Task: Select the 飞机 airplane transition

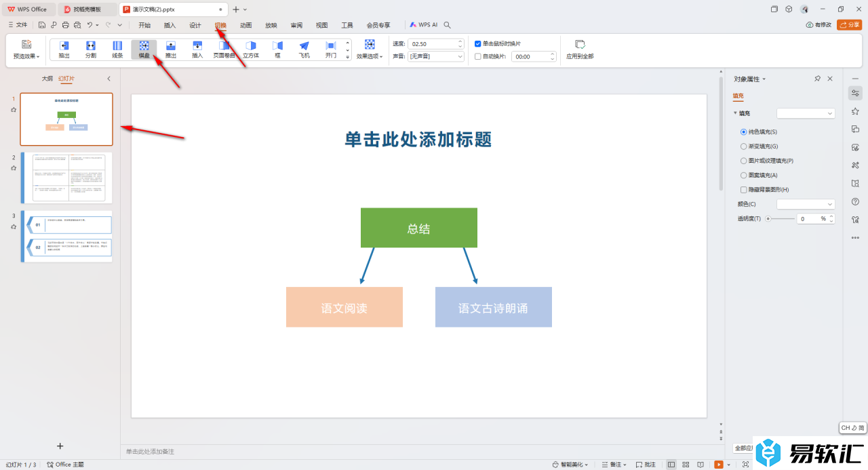Action: click(304, 50)
